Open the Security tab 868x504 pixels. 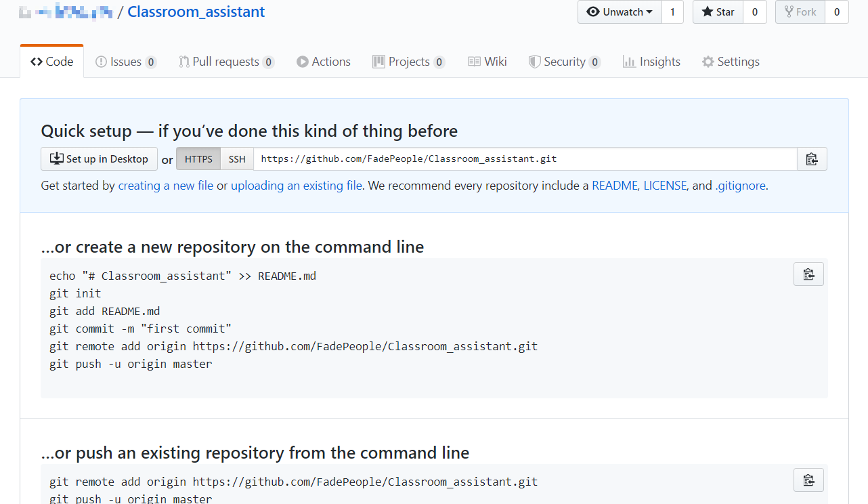565,62
